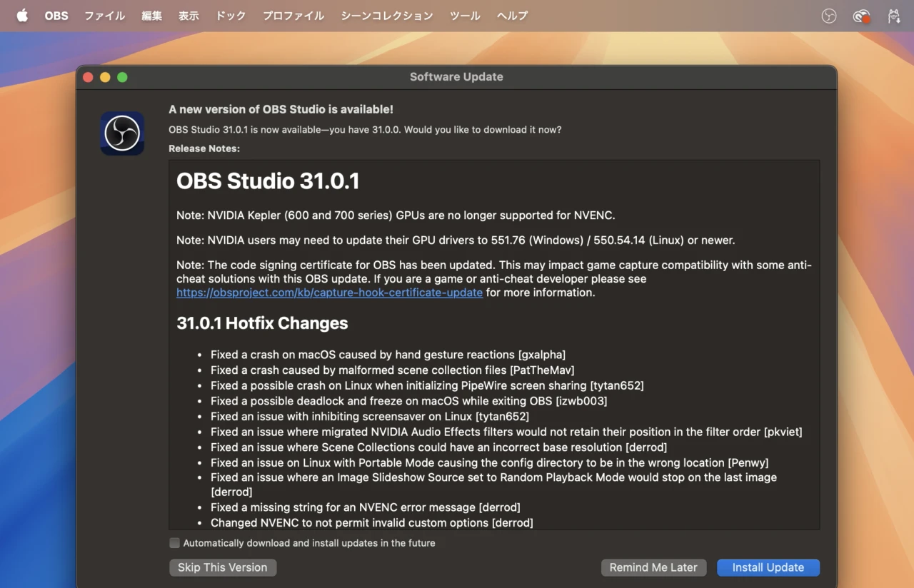Open the Apple menu
The width and height of the screenshot is (914, 588).
(22, 16)
